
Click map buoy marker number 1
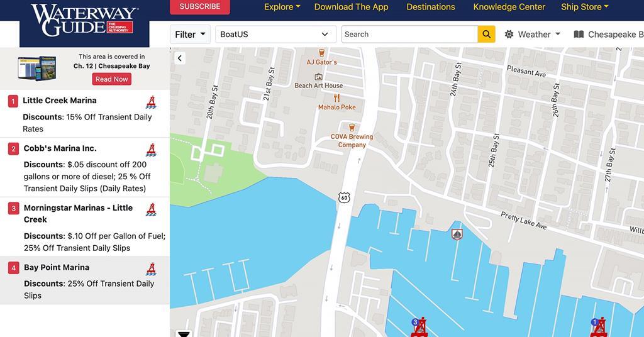[599, 327]
